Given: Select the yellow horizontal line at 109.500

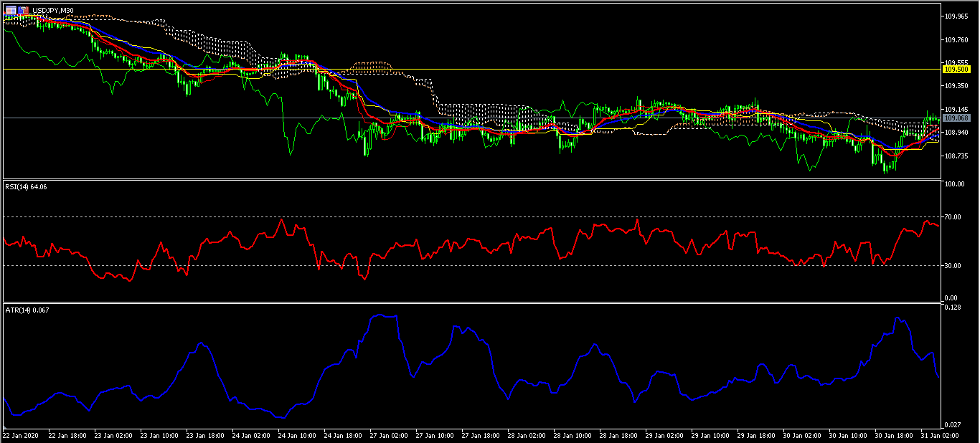Looking at the screenshot, I should click(x=471, y=70).
